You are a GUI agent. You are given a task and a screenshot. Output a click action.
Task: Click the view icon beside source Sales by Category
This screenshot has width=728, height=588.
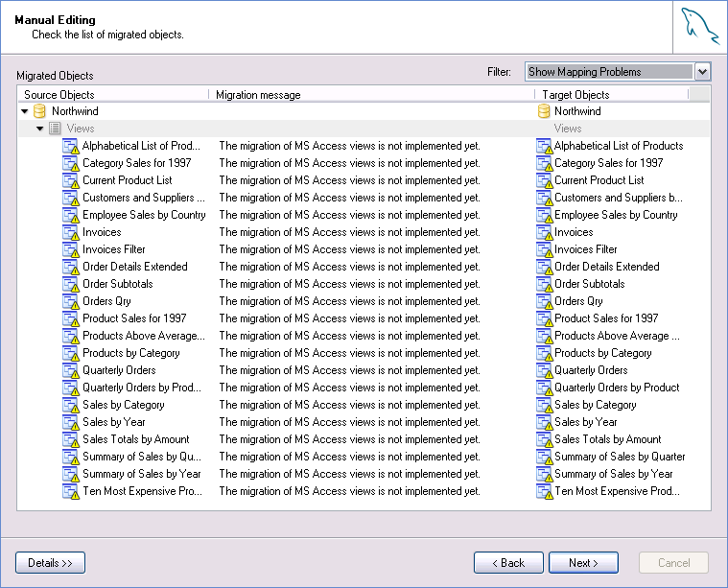(x=71, y=405)
